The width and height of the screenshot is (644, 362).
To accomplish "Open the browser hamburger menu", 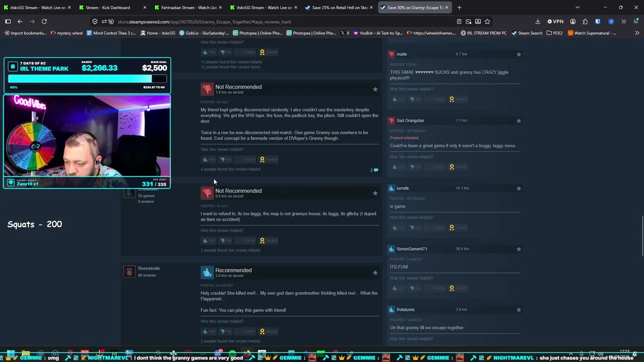I will tap(636, 22).
